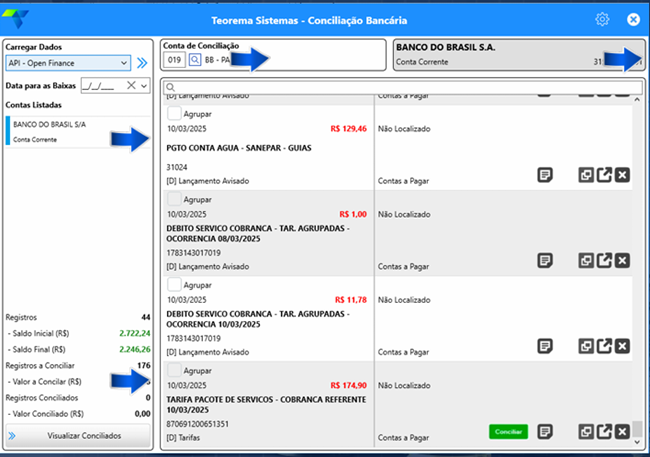
Task: Select BANCO DO BRASIL S/A listed account
Action: 70,131
